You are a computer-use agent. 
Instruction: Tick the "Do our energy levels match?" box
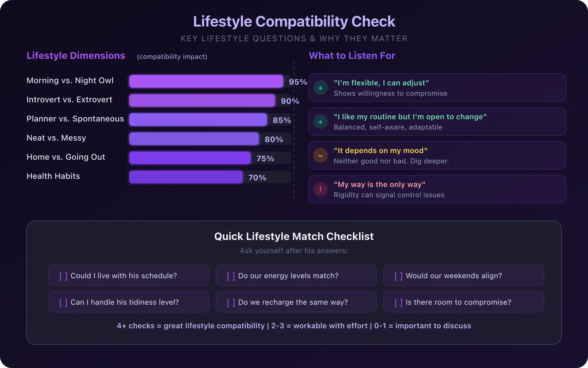[x=231, y=276]
